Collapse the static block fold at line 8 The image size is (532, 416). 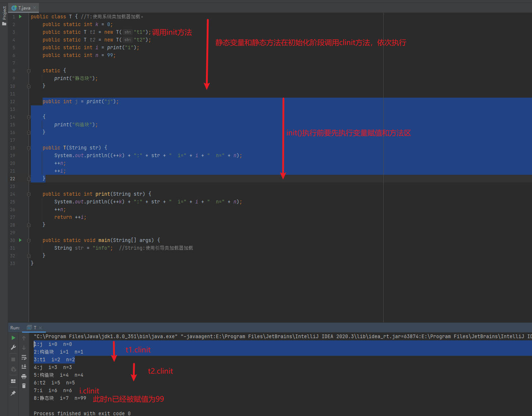click(x=29, y=70)
